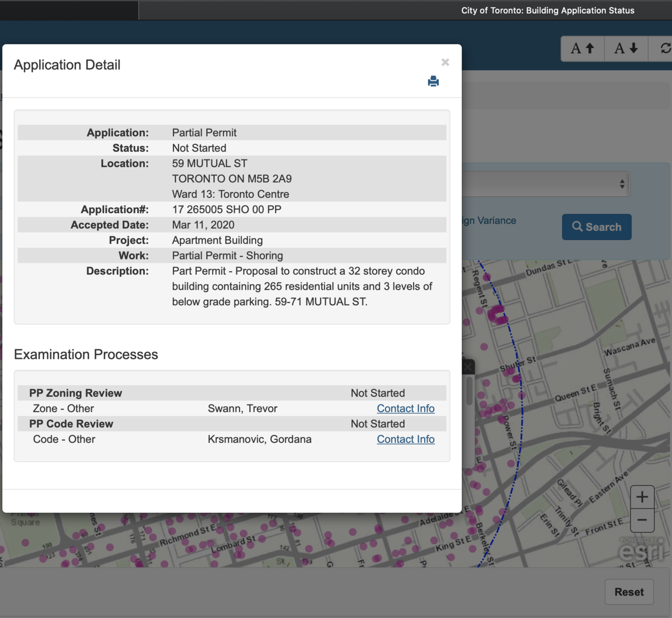The image size is (672, 618).
Task: Close the Application Detail dialog
Action: point(445,62)
